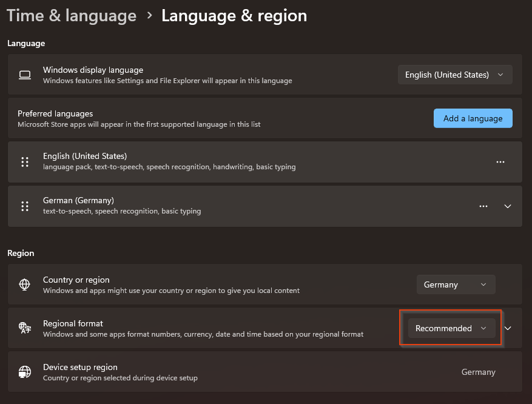Go back to Time & language breadcrumb

[72, 16]
